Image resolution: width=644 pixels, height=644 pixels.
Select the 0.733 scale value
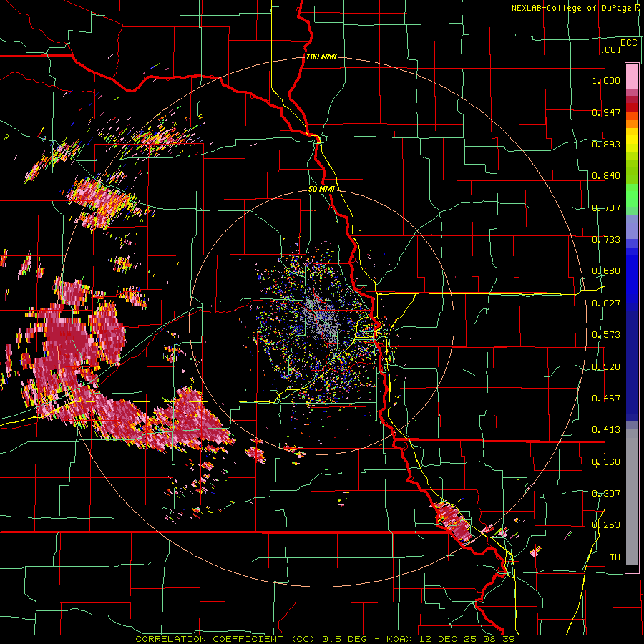tap(606, 239)
